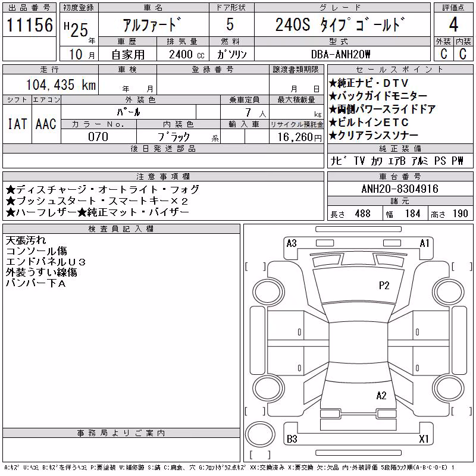The image size is (476, 476).
Task: Select chassis number ANH20-8304916
Action: [x=400, y=189]
